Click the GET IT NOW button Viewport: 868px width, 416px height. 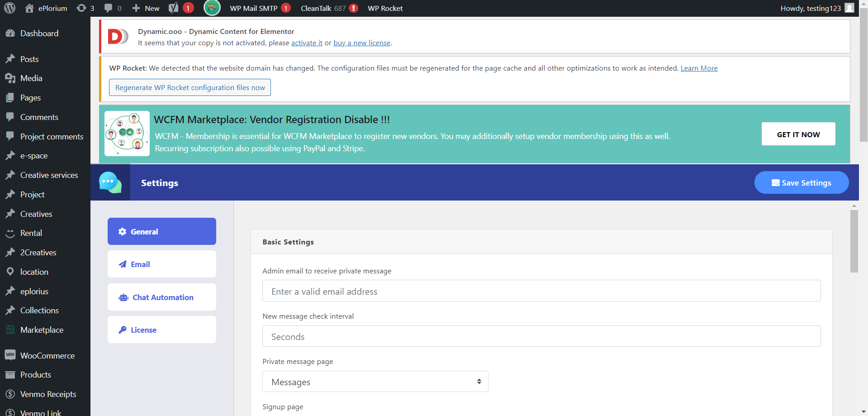click(x=798, y=134)
